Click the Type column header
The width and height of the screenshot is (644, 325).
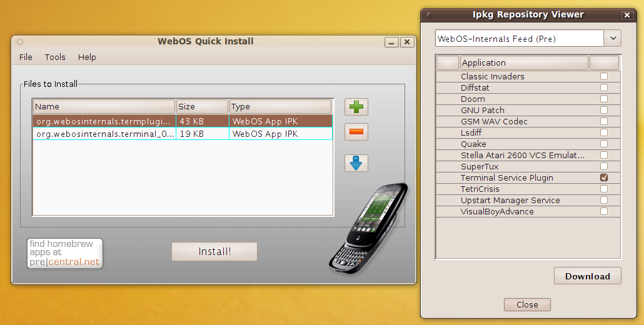click(x=280, y=107)
